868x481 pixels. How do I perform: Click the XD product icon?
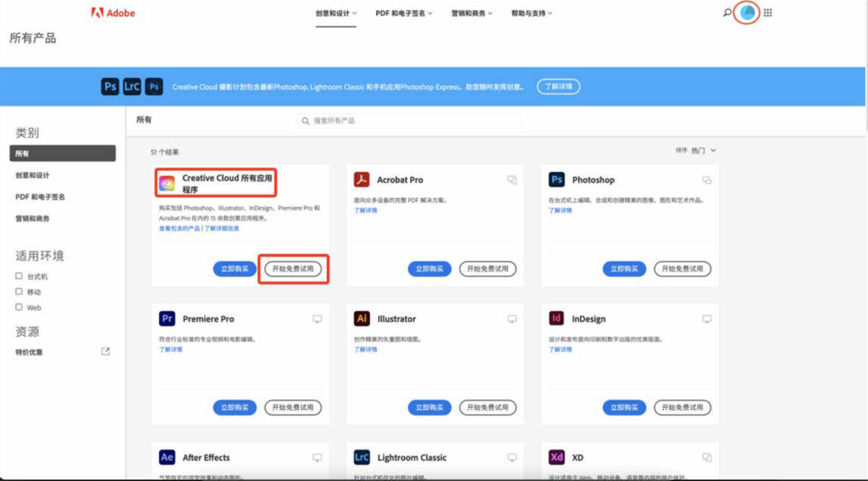(x=556, y=457)
